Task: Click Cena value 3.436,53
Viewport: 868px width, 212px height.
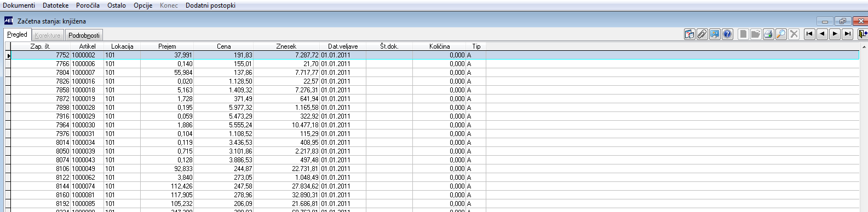Action: (x=223, y=143)
